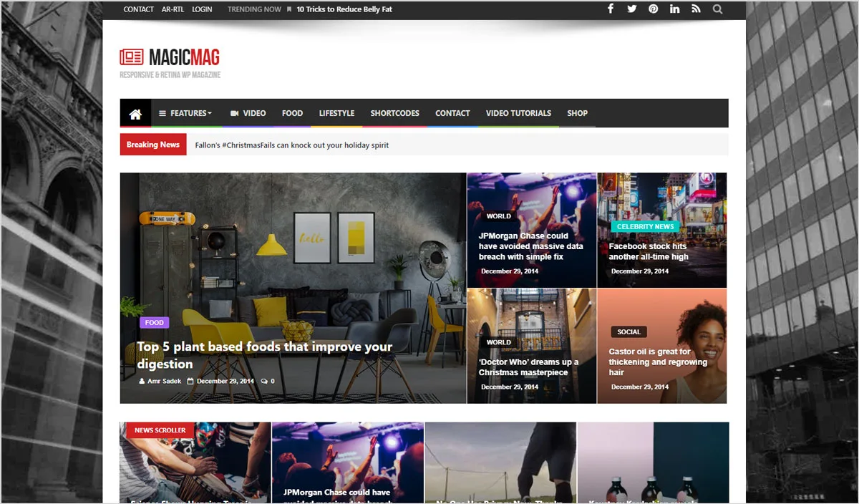Click comment count on featured article
859x504 pixels.
tap(268, 382)
